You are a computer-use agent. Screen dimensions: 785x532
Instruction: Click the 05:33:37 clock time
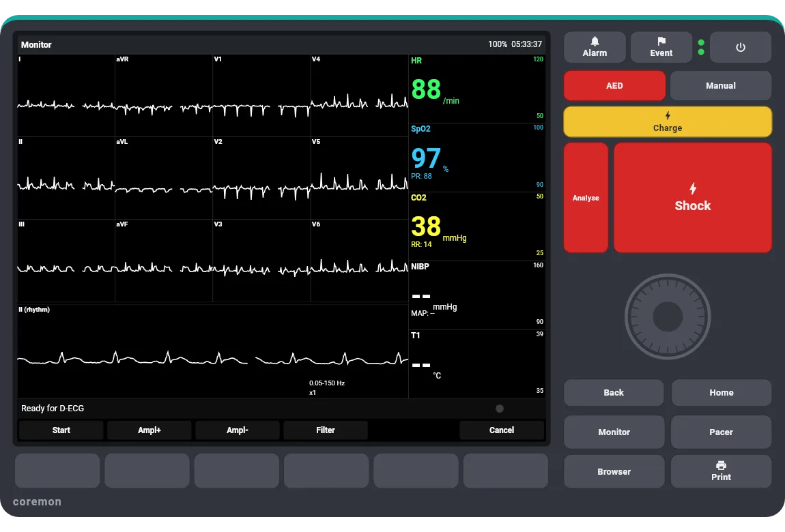527,44
